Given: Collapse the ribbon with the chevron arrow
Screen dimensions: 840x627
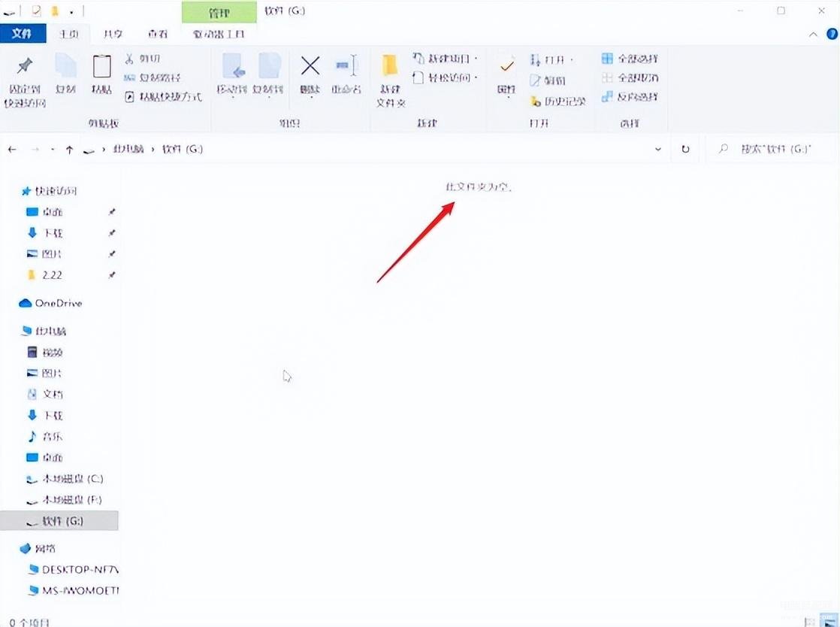Looking at the screenshot, I should tap(813, 35).
